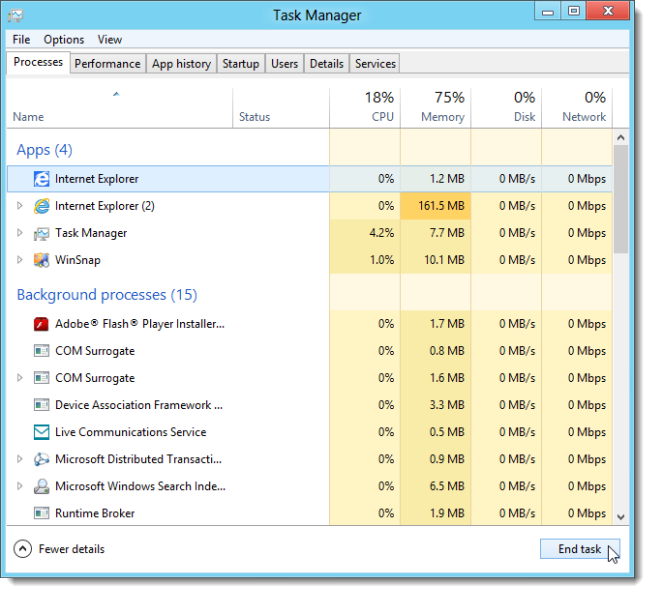
Task: Expand the Task Manager process row
Action: [19, 233]
